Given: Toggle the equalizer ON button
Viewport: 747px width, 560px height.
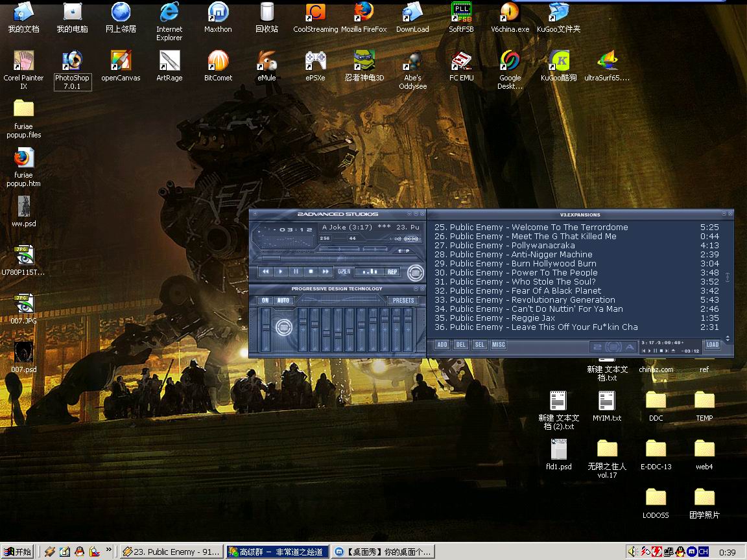Looking at the screenshot, I should (265, 301).
